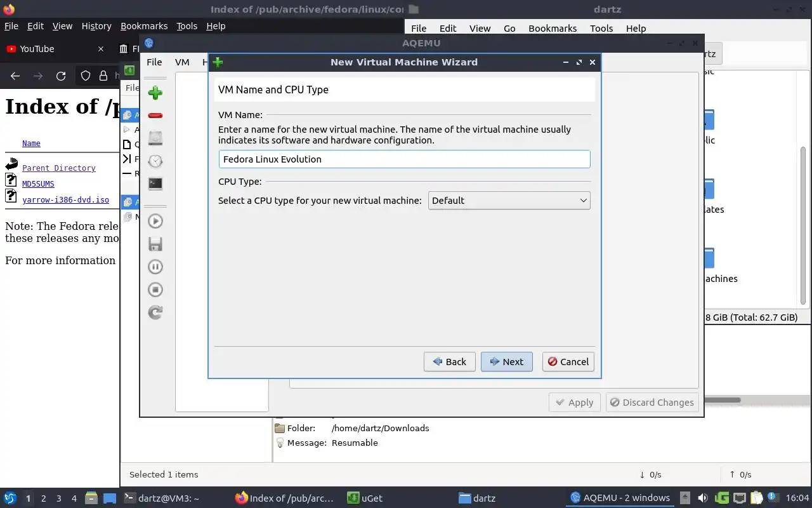The width and height of the screenshot is (812, 508).
Task: Open the yarrow-i386-dvd.iso link
Action: pos(65,200)
